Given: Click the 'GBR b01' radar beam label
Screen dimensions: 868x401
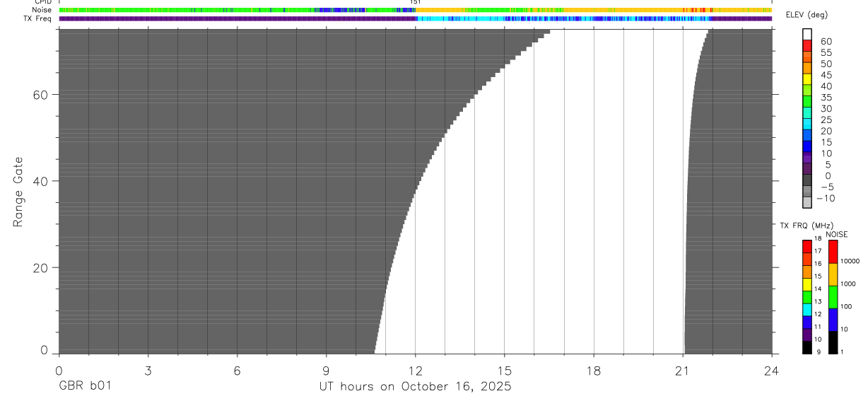Looking at the screenshot, I should (85, 386).
